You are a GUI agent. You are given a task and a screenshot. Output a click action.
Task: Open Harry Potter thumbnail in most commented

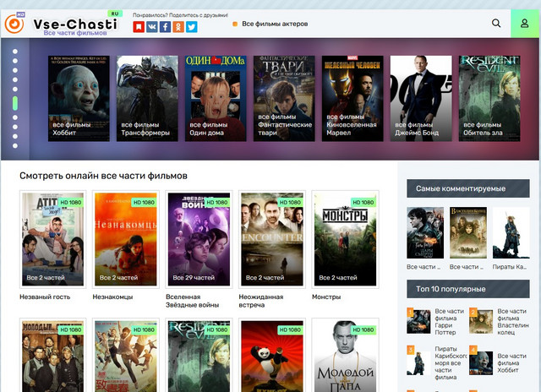point(425,232)
